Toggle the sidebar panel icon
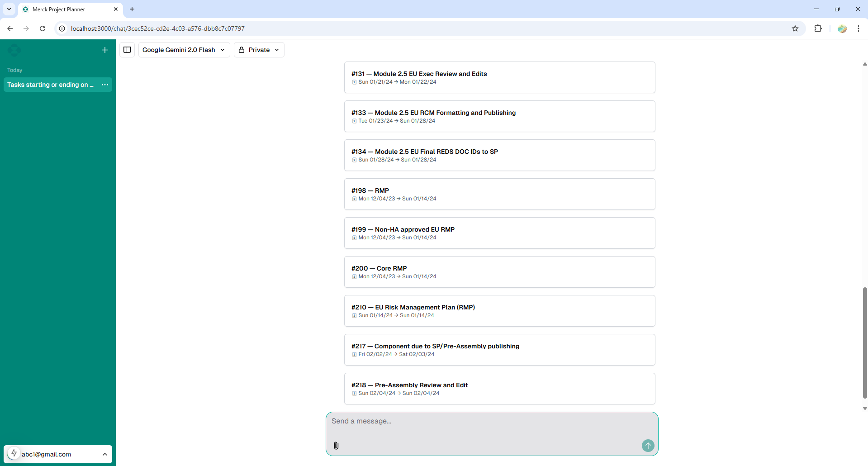The image size is (868, 466). (x=127, y=50)
